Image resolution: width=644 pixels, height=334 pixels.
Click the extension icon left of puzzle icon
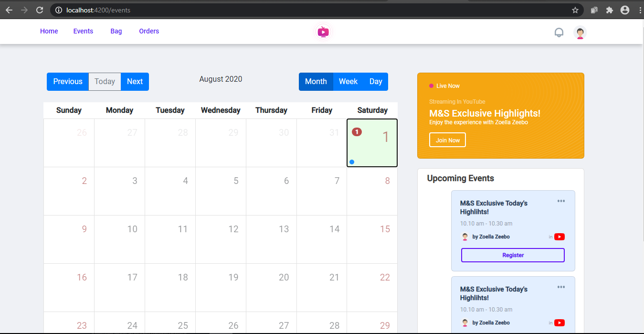click(594, 10)
